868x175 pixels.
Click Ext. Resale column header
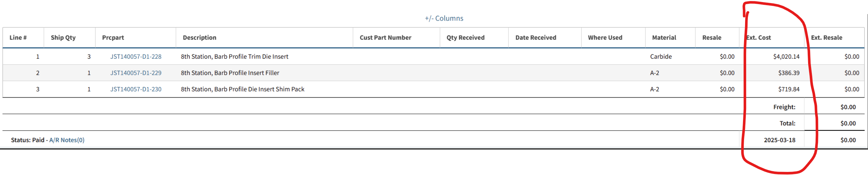pos(827,38)
